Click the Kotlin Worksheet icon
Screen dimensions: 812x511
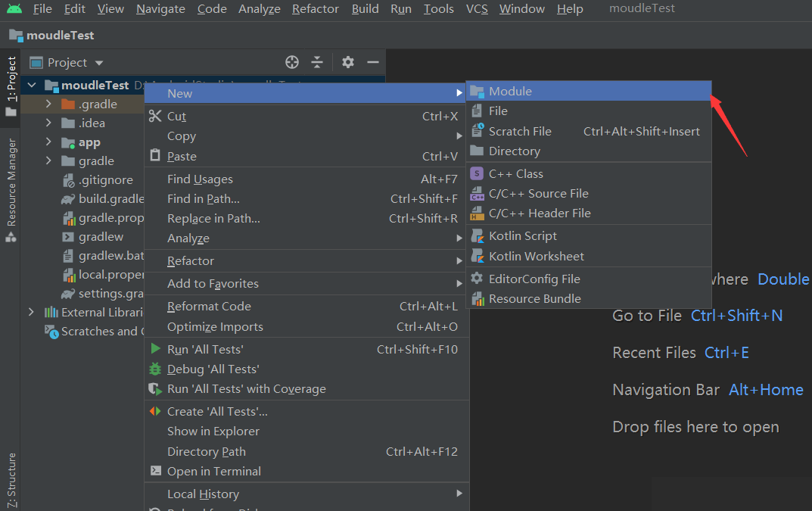coord(477,256)
